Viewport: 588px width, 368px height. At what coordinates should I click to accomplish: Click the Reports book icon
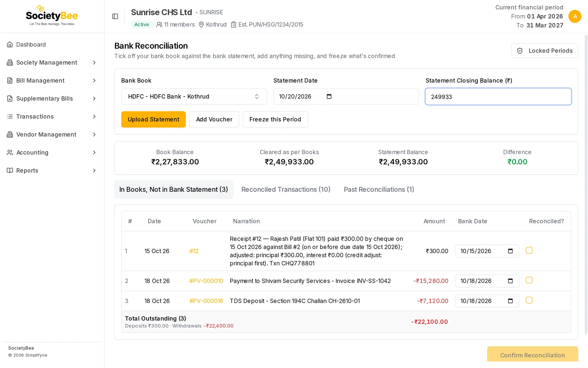point(10,170)
